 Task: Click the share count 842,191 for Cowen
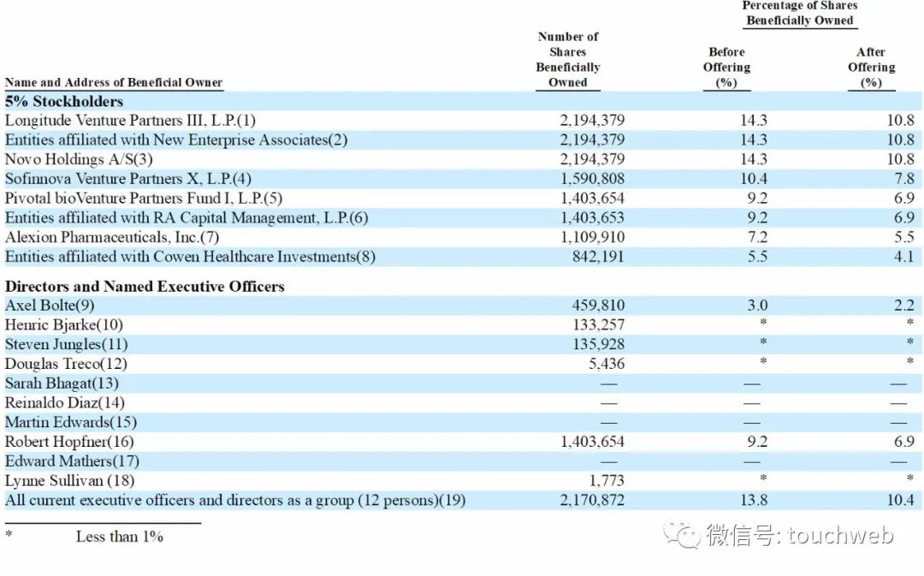coord(598,257)
